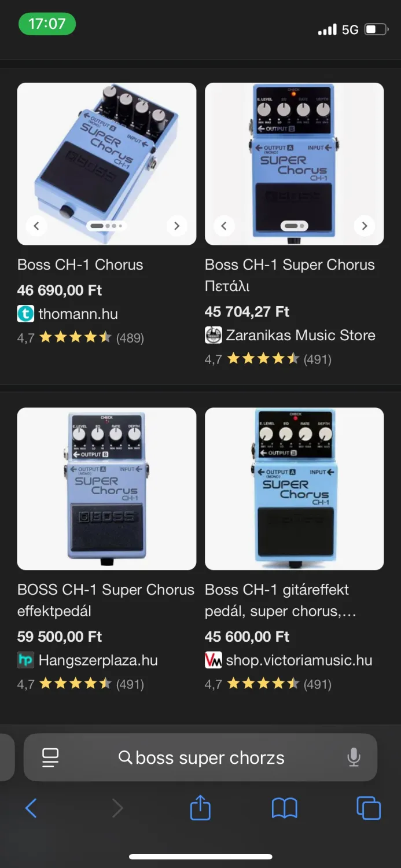Tap Safari's back navigation arrow
The width and height of the screenshot is (401, 868).
31,808
